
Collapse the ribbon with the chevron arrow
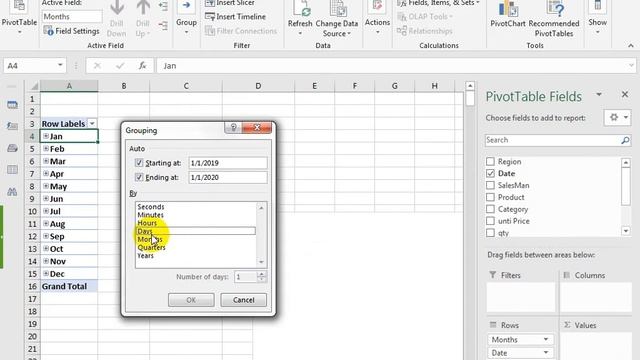631,46
